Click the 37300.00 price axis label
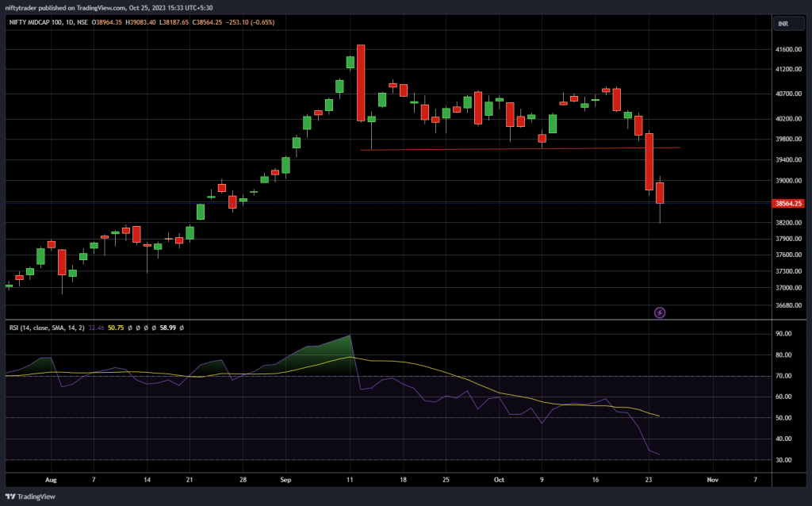 tap(788, 271)
